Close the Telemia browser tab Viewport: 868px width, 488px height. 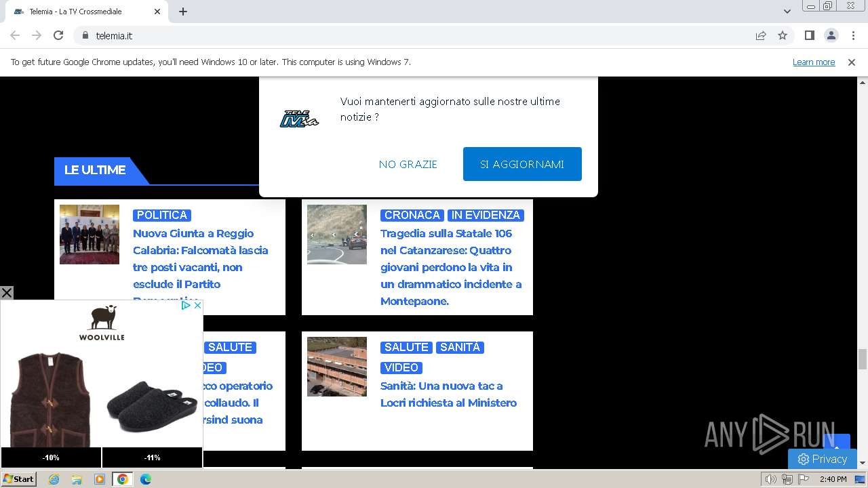pos(157,12)
